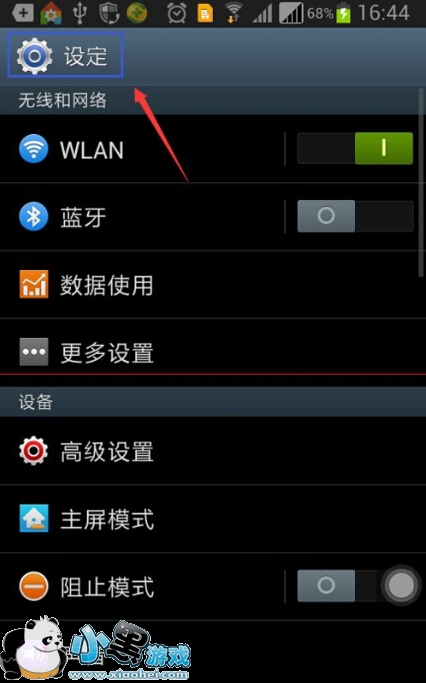Open the orange data usage chart icon
Image resolution: width=426 pixels, height=683 pixels.
(34, 284)
